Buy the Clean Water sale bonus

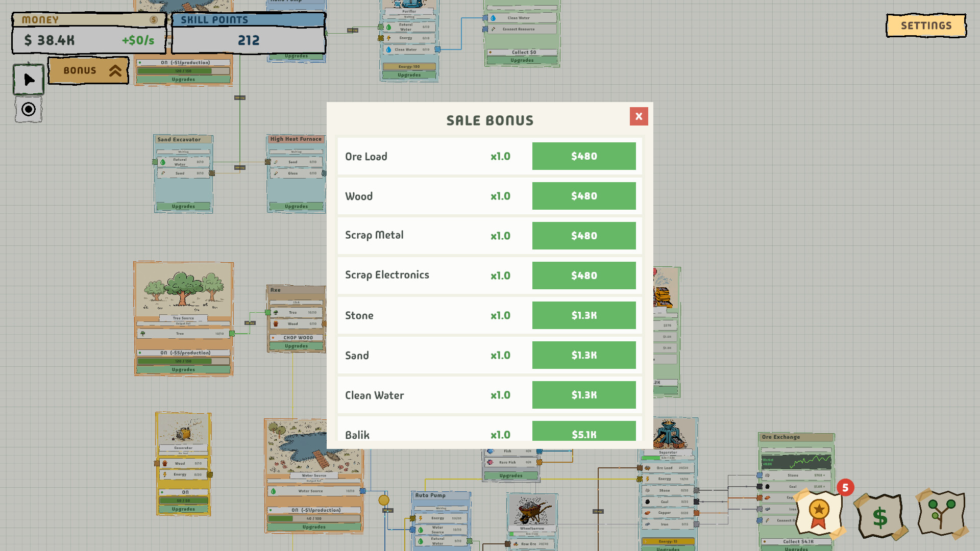click(584, 395)
